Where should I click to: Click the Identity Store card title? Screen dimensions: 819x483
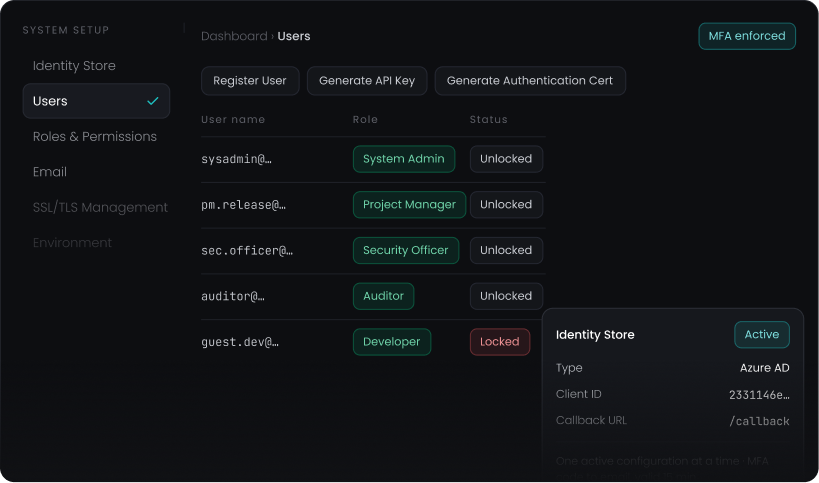(x=595, y=335)
